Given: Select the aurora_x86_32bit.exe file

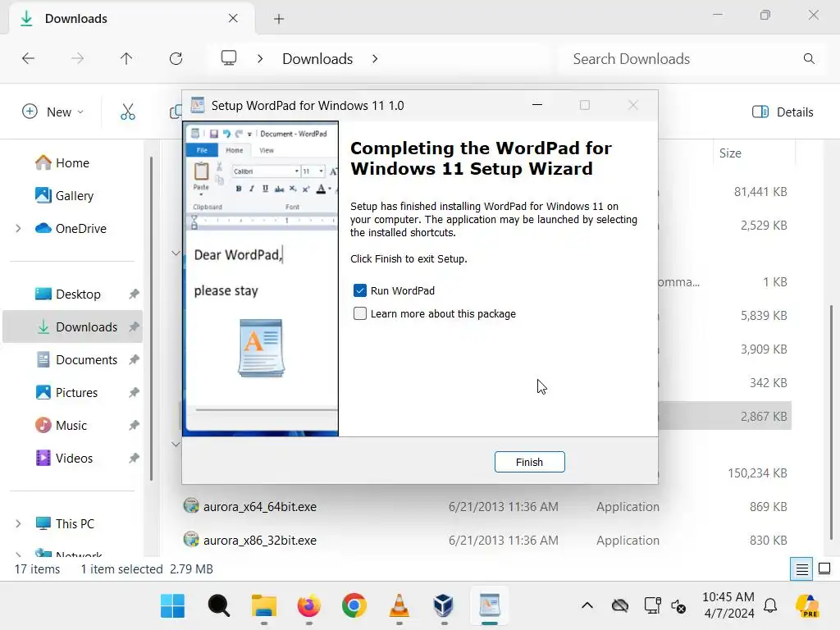Looking at the screenshot, I should pyautogui.click(x=260, y=540).
